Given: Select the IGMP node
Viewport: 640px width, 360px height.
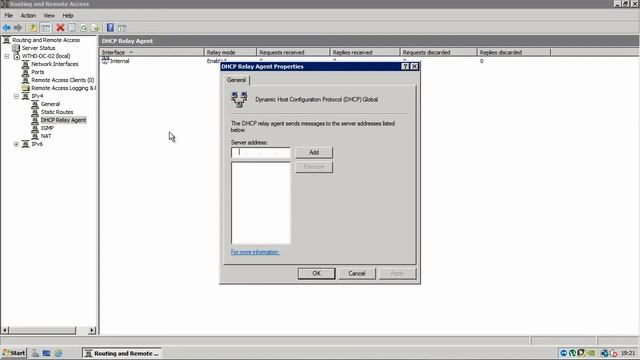Looking at the screenshot, I should (x=47, y=128).
